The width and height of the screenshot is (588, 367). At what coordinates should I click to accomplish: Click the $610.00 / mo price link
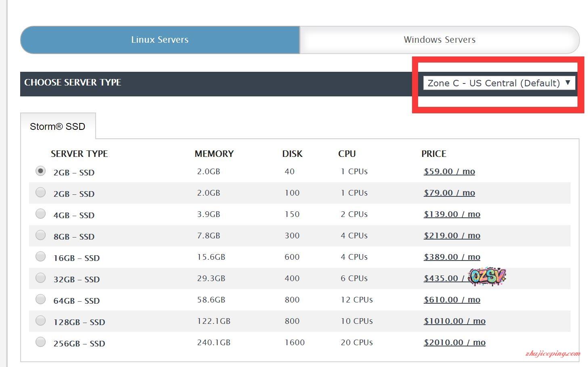452,300
